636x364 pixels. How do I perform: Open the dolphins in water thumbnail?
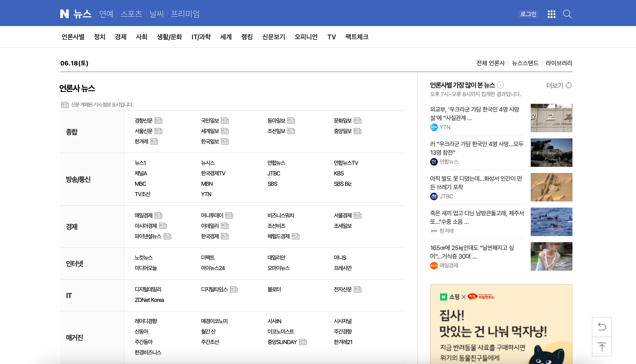coord(551,222)
